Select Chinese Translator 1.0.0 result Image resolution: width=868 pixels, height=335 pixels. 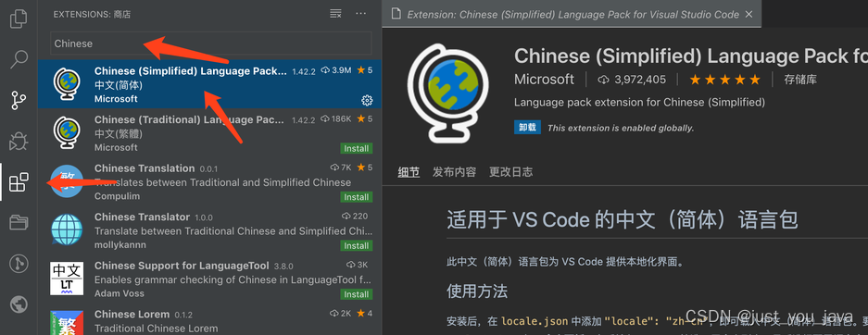click(x=209, y=230)
